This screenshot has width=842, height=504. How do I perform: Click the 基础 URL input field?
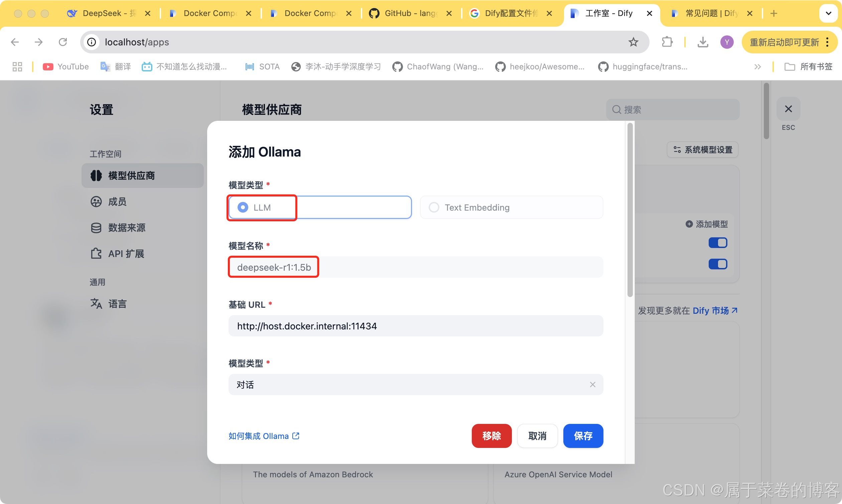pos(415,326)
